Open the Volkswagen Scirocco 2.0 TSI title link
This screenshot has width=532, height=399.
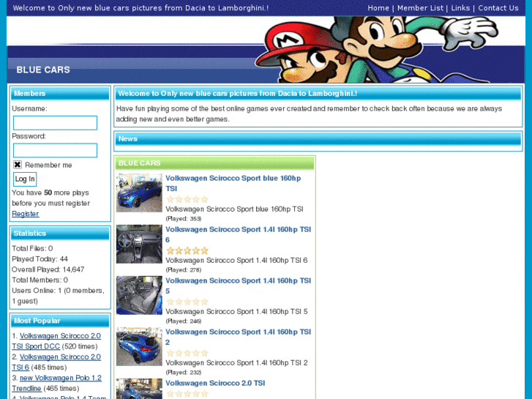click(215, 383)
